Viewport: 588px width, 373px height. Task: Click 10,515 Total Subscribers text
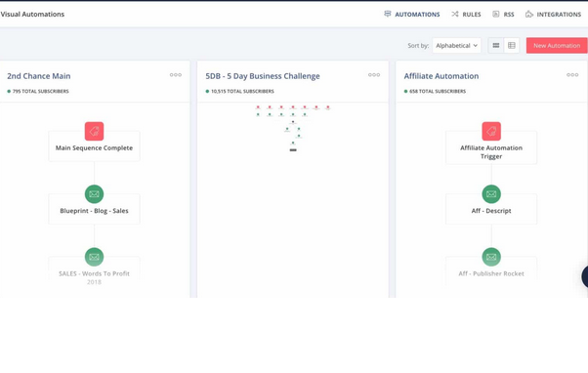coord(242,91)
